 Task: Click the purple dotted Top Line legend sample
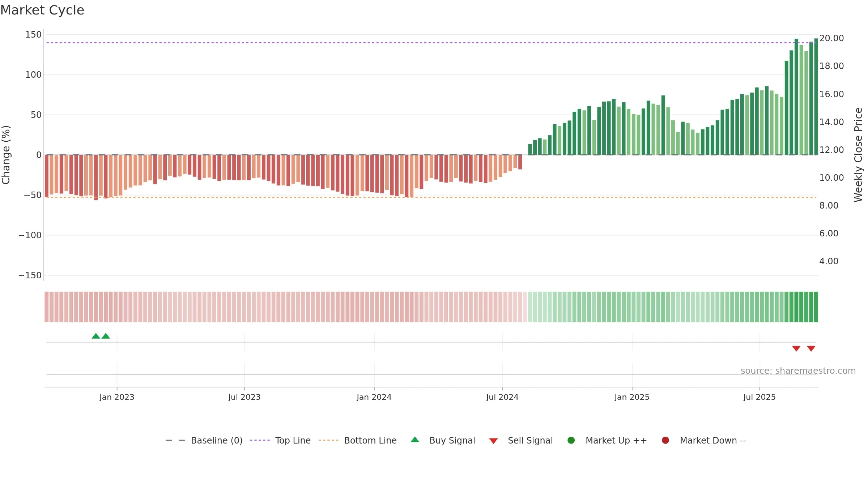pos(260,440)
